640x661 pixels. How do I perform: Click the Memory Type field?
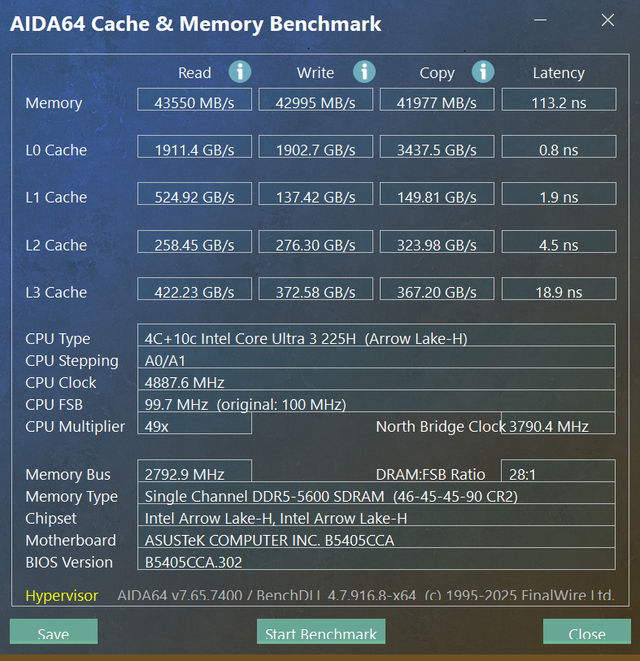[x=376, y=493]
